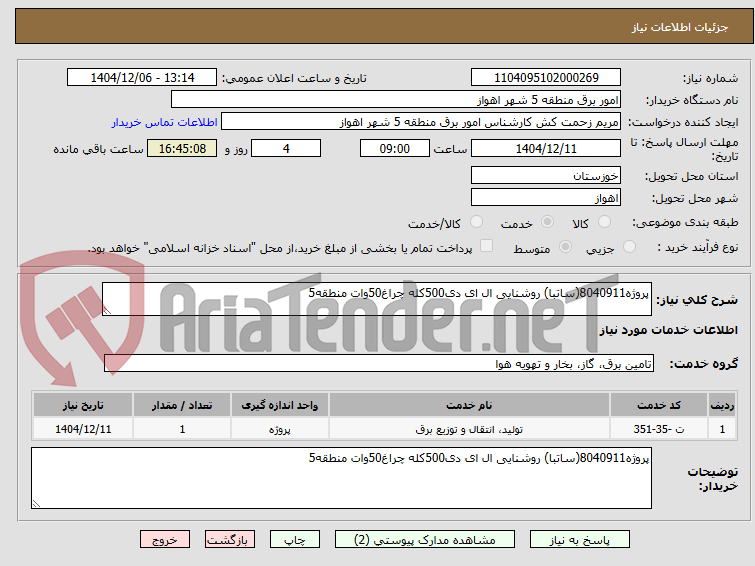Screen dimensions: 755x566
Task: Click the کد خدمت column header
Action: click(x=658, y=405)
